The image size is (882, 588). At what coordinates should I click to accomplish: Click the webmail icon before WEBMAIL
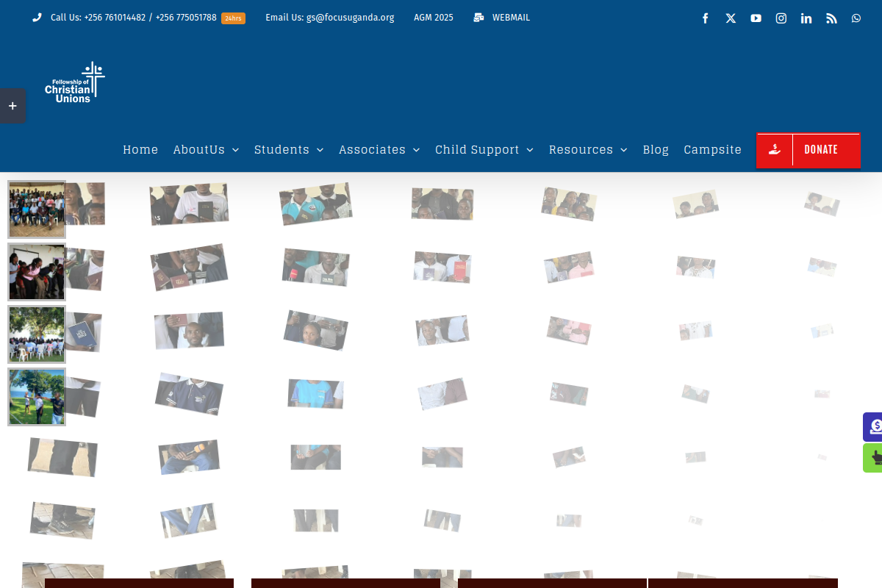(478, 18)
